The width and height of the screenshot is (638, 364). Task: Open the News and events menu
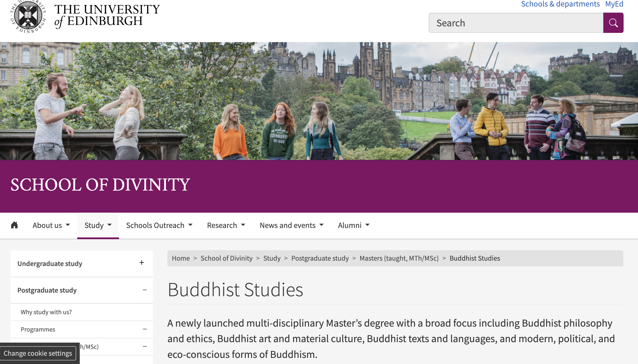[x=292, y=225]
